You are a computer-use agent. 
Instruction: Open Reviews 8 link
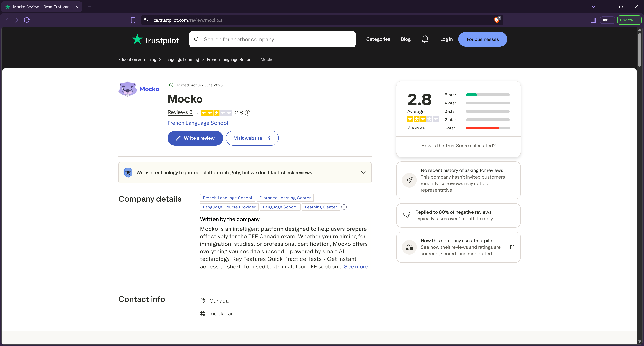click(180, 112)
